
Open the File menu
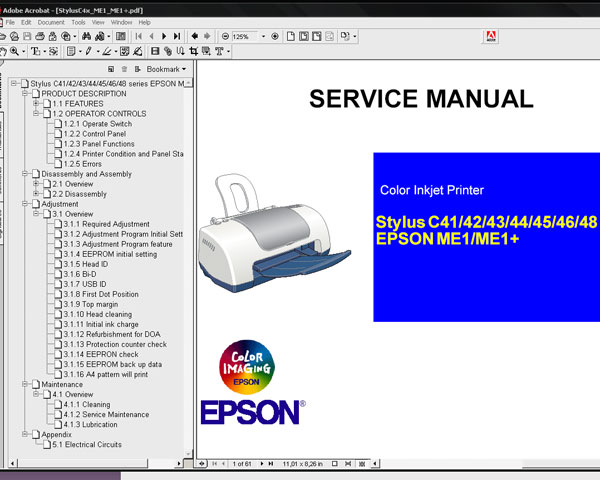(x=10, y=22)
